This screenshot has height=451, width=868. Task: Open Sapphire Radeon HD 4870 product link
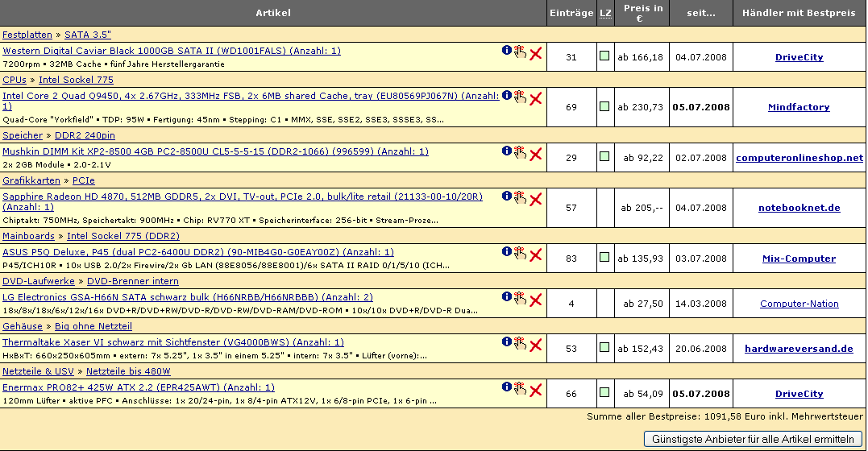coord(243,201)
